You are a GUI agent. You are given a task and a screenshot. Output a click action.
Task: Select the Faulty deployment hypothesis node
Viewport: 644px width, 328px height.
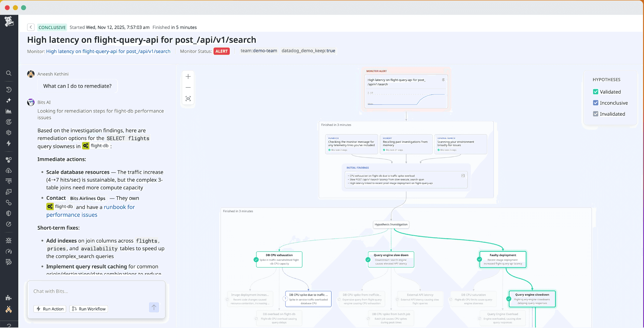pos(503,259)
